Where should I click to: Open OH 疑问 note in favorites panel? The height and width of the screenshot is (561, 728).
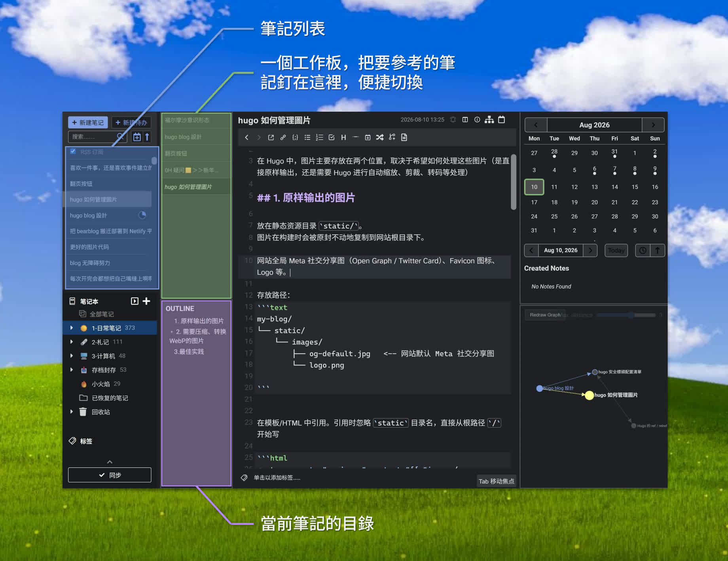pyautogui.click(x=196, y=170)
